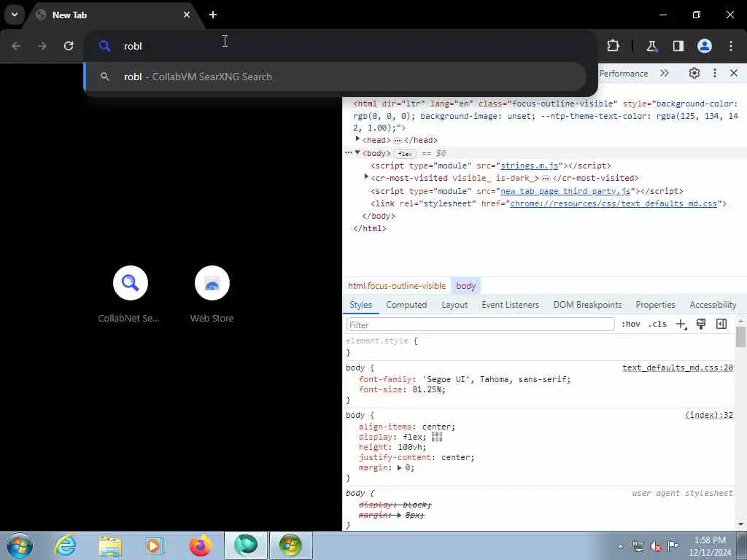Select the robl CollabVM SearXNG Search suggestion
747x560 pixels.
336,77
